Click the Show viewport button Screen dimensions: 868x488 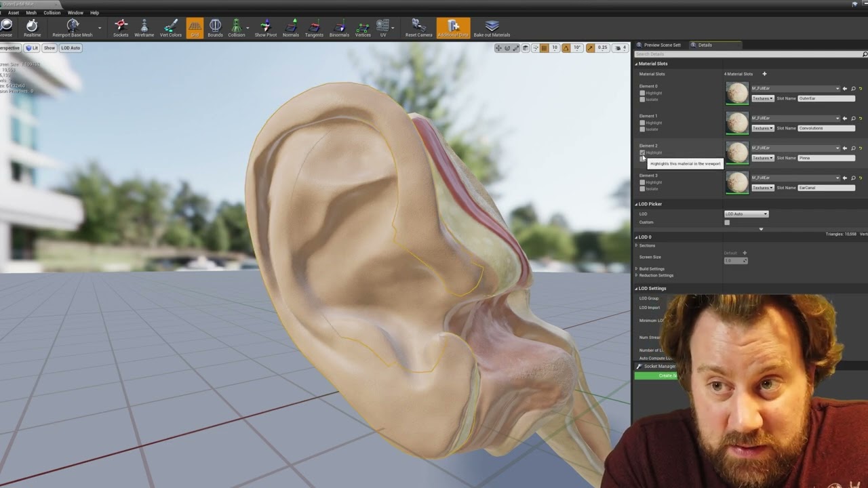(x=50, y=48)
